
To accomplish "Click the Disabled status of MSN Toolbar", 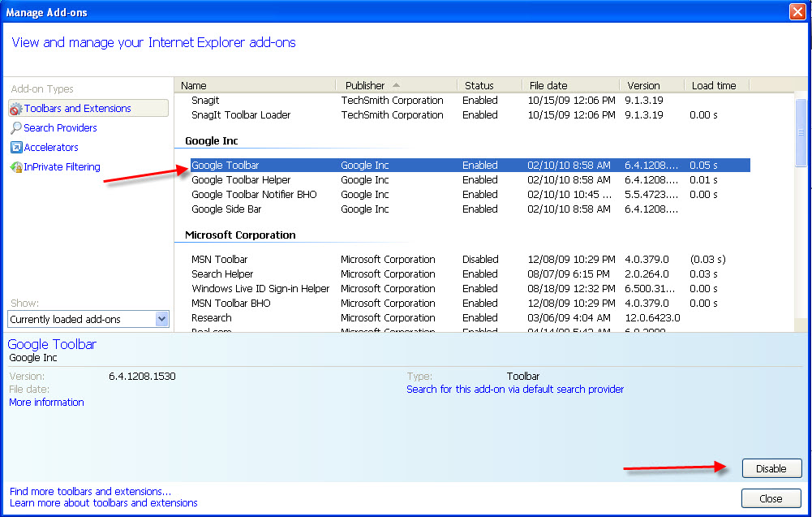I will [480, 259].
